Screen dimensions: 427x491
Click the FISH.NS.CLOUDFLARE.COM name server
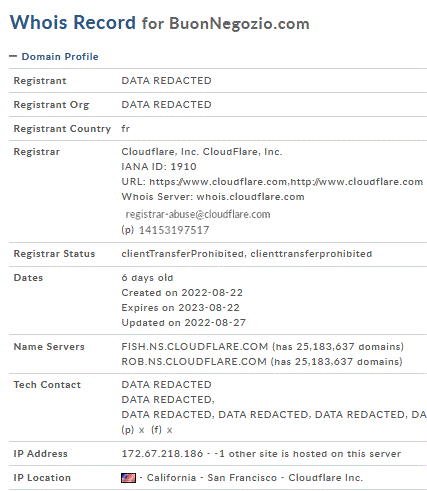click(195, 347)
